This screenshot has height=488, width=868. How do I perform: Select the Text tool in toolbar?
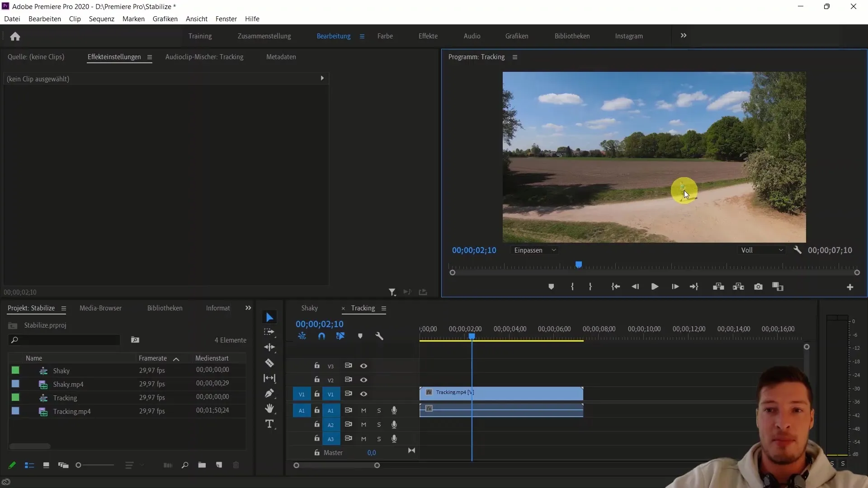pos(270,424)
